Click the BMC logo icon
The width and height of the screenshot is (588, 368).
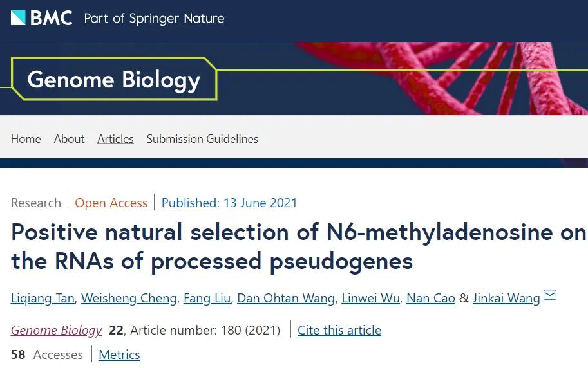point(18,17)
